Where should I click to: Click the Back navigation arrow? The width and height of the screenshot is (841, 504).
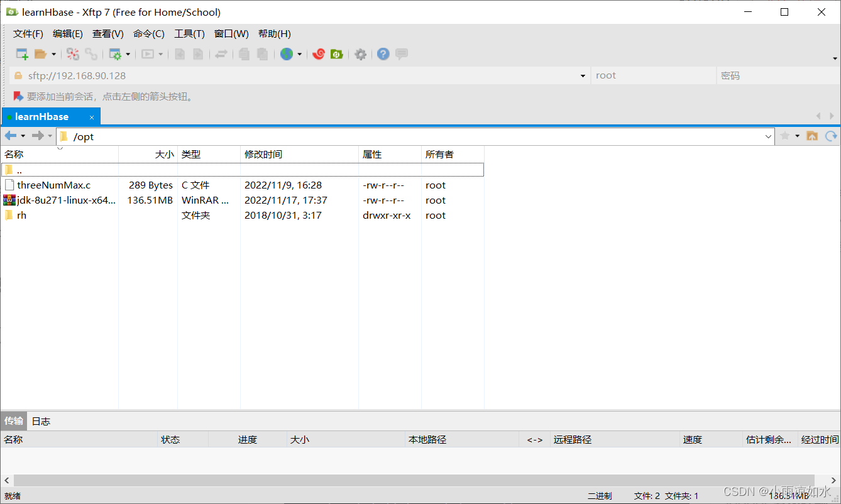coord(11,136)
